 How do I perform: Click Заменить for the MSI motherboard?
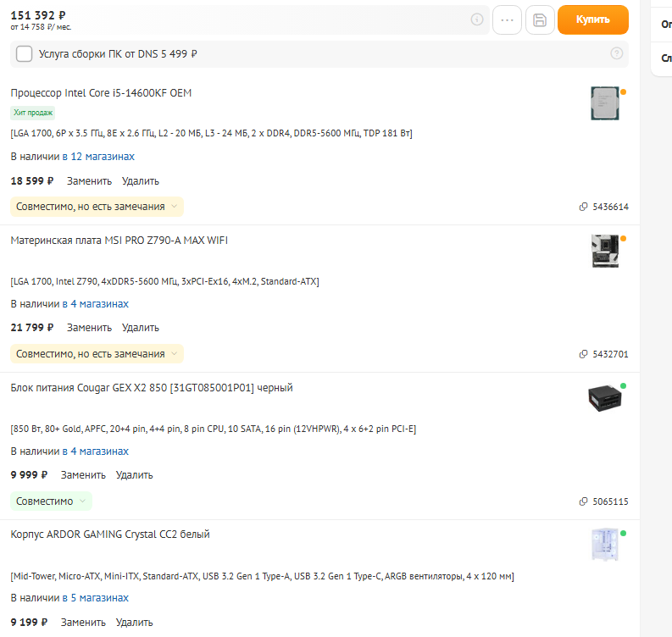click(x=89, y=328)
